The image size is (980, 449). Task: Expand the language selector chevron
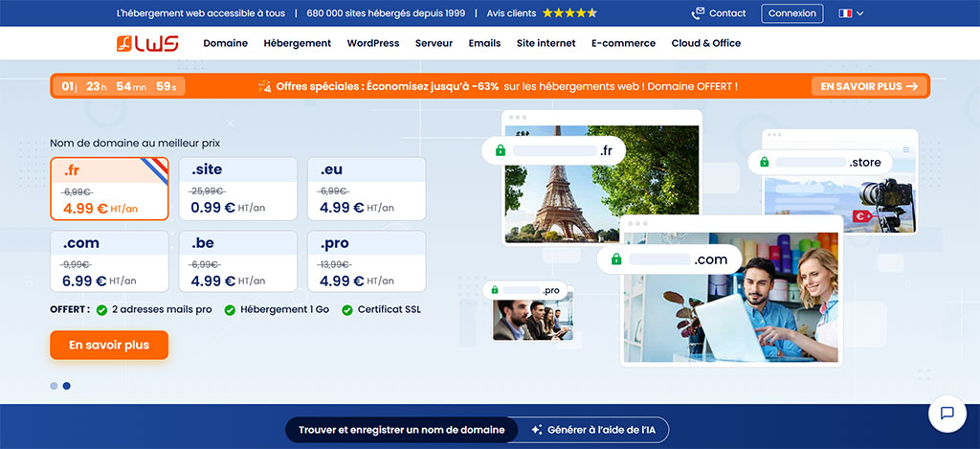(x=860, y=13)
